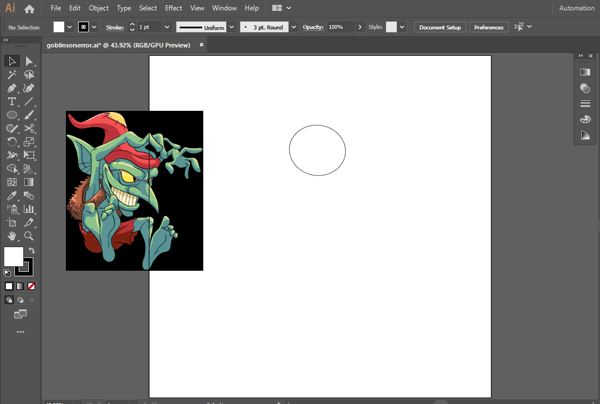
Task: Select the Lasso tool
Action: [29, 75]
